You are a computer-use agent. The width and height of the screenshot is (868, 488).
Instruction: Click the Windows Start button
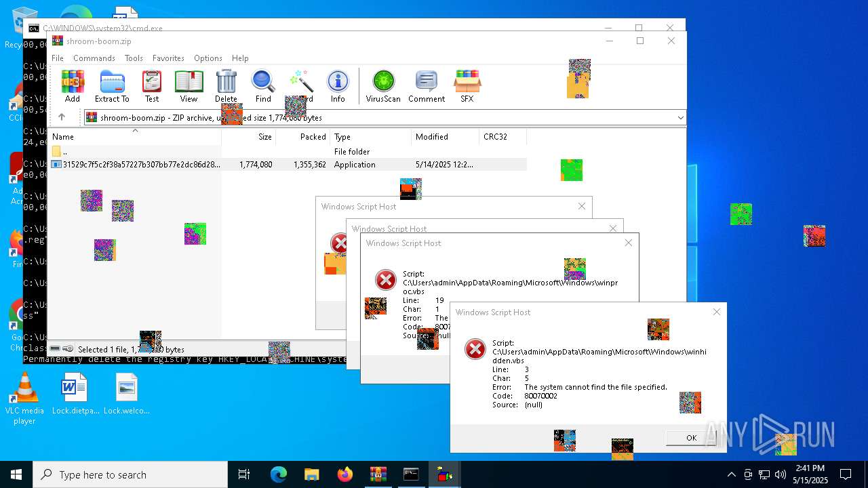[16, 474]
